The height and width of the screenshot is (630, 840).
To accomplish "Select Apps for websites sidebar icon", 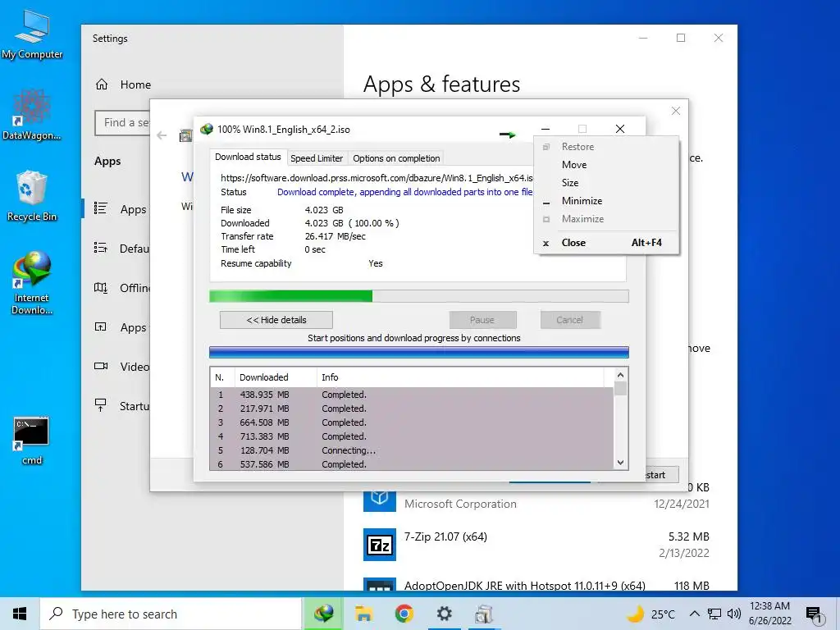I will 101,326.
